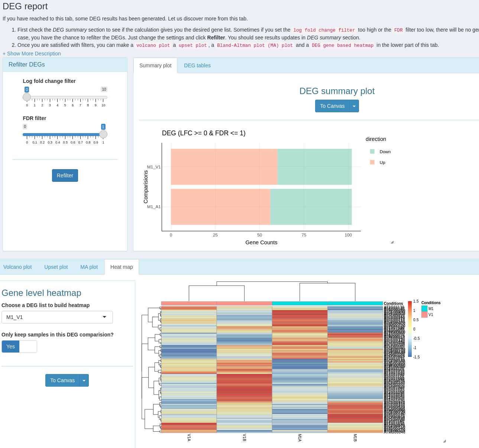
Task: Click To Canvas in DEG summary plot
Action: pyautogui.click(x=332, y=106)
